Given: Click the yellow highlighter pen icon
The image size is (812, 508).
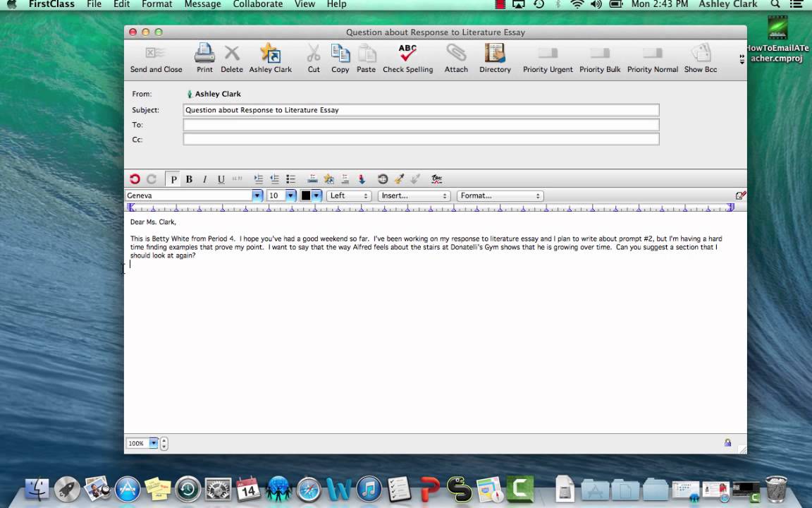Looking at the screenshot, I should point(399,179).
